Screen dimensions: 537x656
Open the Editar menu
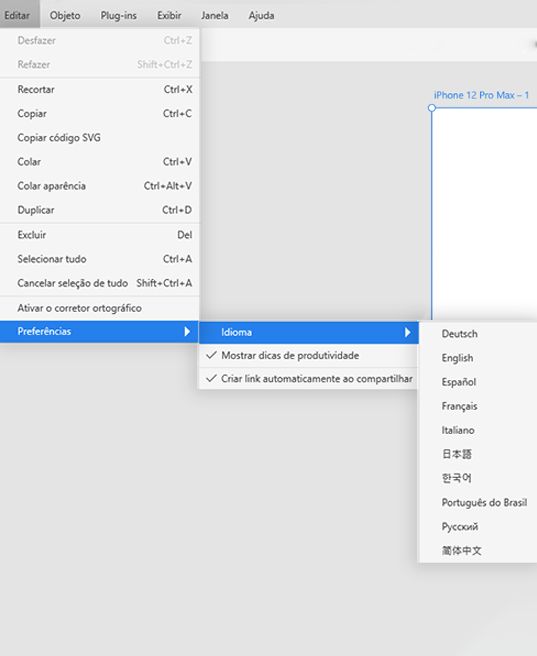18,15
